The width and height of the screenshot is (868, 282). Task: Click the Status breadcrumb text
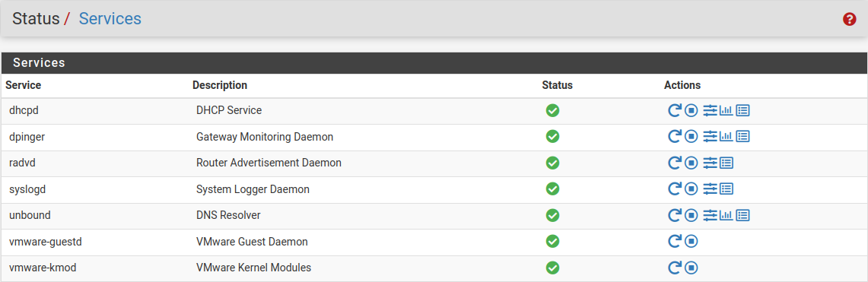click(x=36, y=19)
